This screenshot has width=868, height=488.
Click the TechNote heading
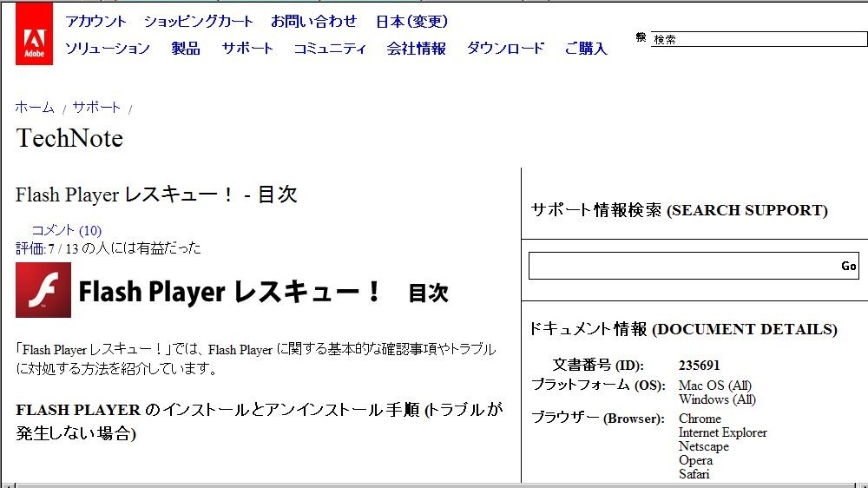pos(69,138)
